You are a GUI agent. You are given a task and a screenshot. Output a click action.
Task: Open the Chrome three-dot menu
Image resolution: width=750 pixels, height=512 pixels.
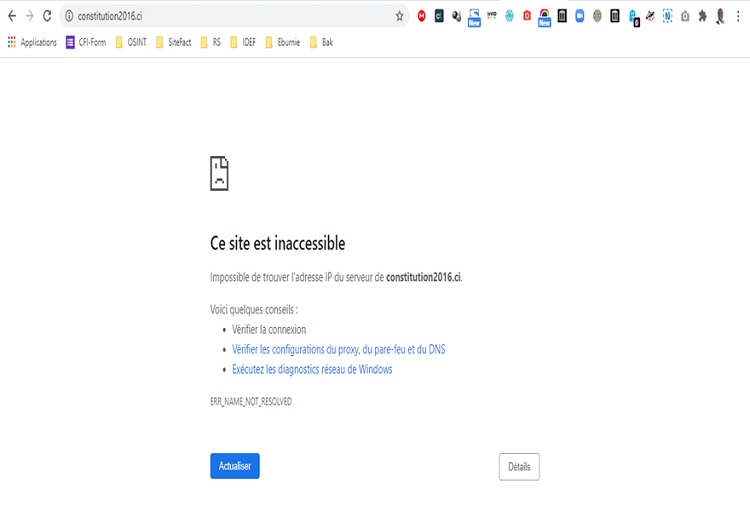click(x=738, y=16)
